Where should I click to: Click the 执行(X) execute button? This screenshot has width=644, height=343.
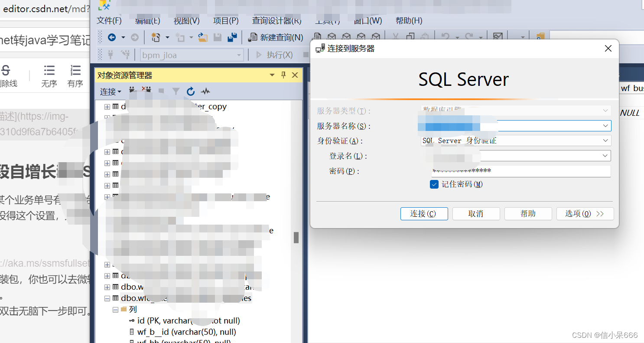click(x=274, y=55)
